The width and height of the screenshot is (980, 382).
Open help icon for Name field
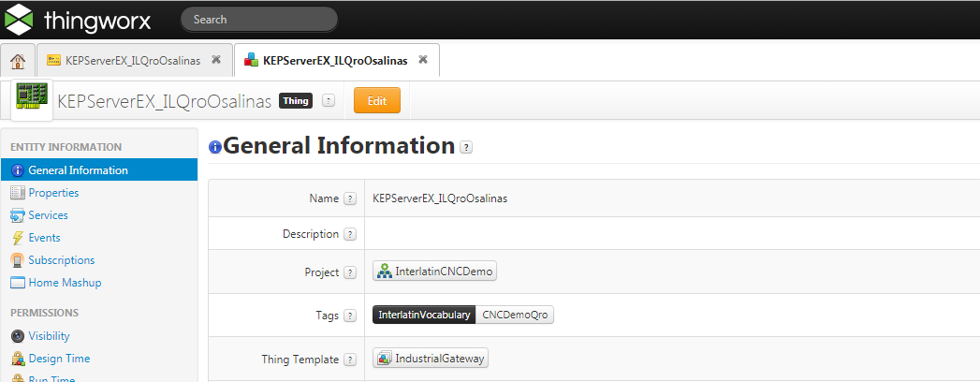[350, 198]
